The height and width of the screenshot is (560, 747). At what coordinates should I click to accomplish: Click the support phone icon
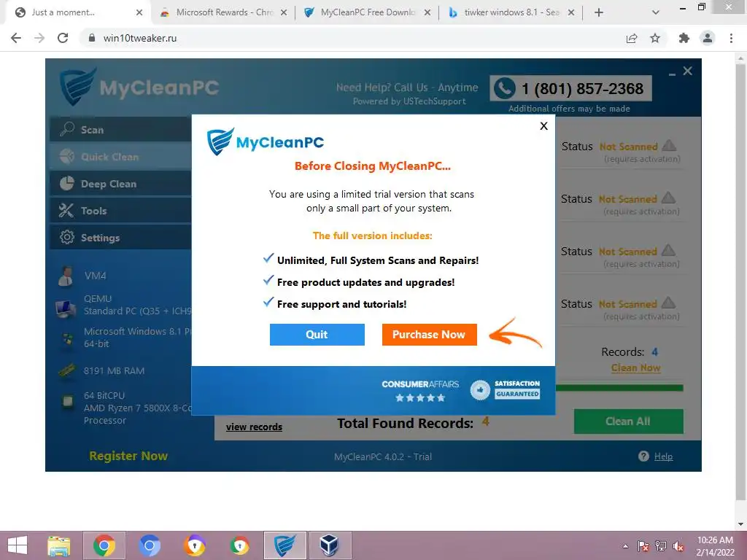[x=505, y=88]
